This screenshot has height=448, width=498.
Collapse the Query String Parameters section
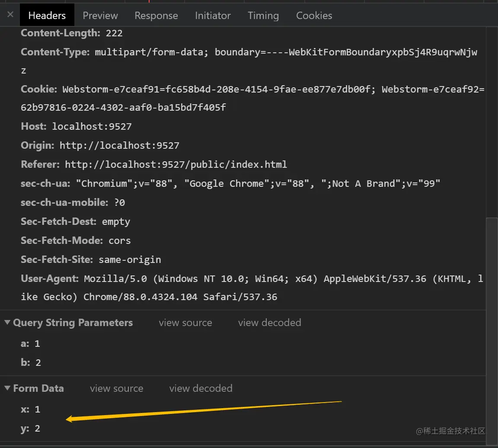7,322
